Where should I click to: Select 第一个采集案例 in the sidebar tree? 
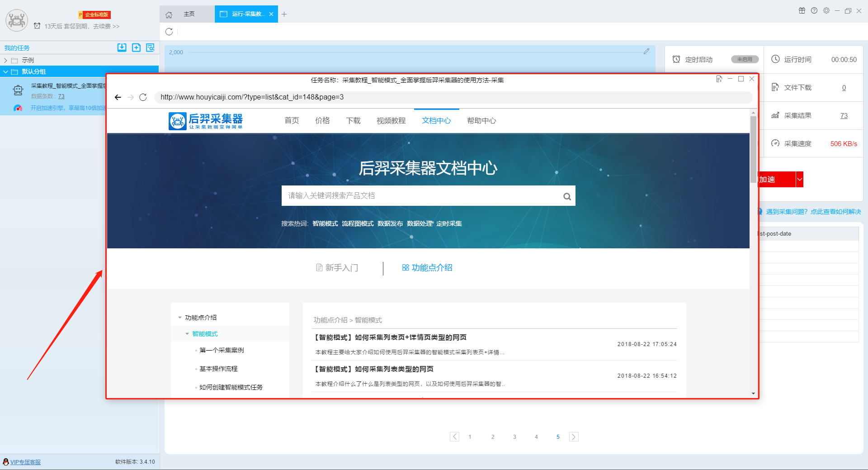(x=222, y=350)
